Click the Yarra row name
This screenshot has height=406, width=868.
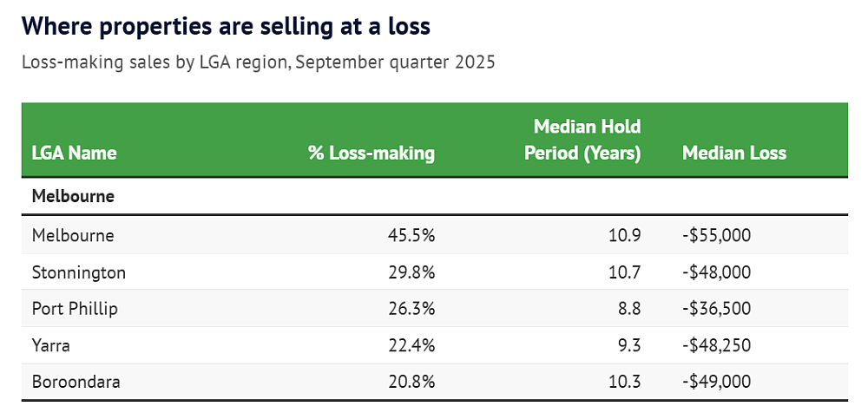[x=51, y=345]
